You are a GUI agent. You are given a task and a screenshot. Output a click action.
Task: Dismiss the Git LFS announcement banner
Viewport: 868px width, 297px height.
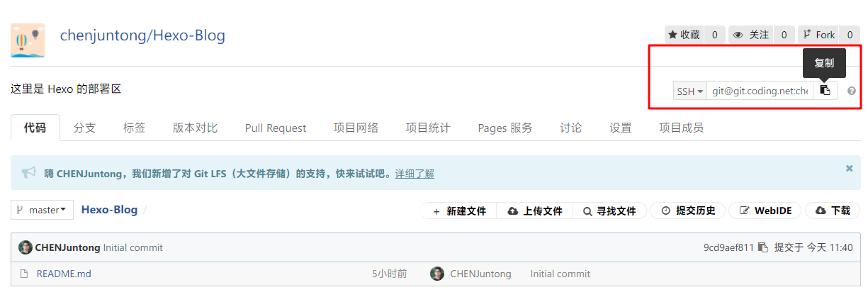click(x=849, y=169)
